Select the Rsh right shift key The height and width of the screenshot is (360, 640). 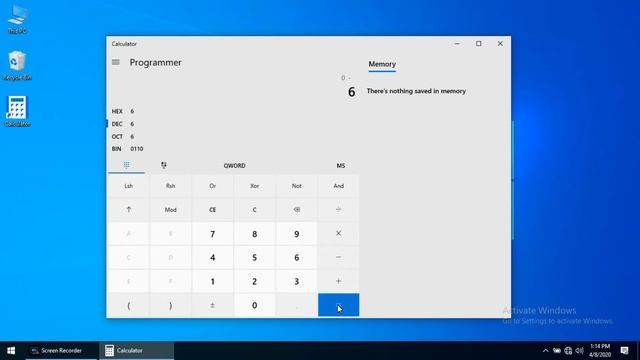171,186
